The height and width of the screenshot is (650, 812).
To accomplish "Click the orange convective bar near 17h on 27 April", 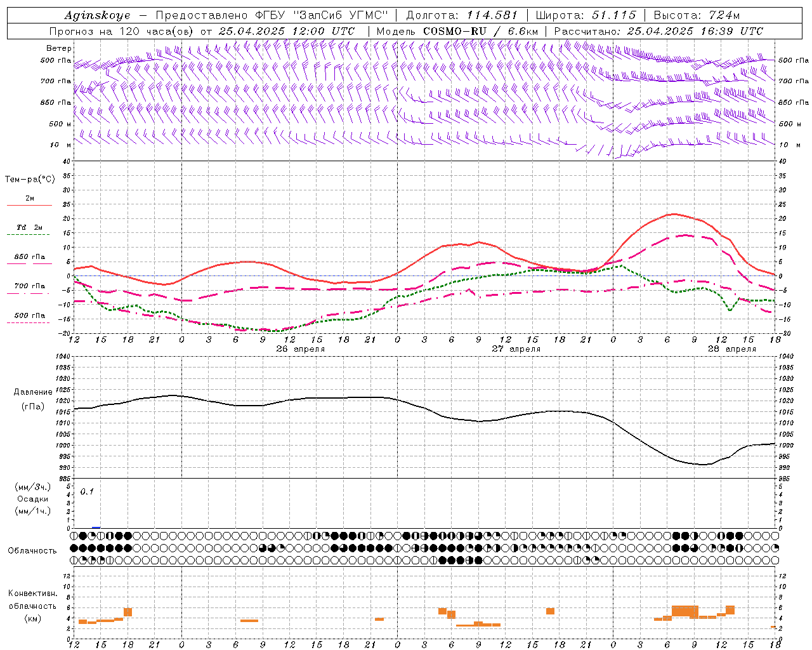I will [x=550, y=611].
